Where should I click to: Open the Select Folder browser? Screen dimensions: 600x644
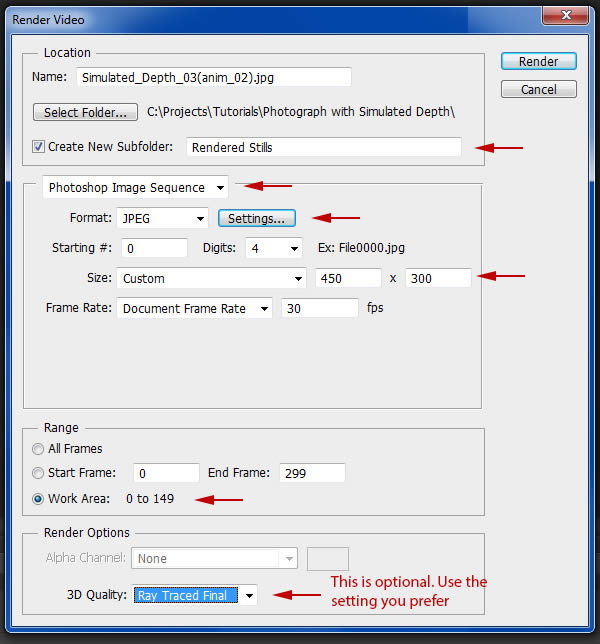tap(85, 112)
